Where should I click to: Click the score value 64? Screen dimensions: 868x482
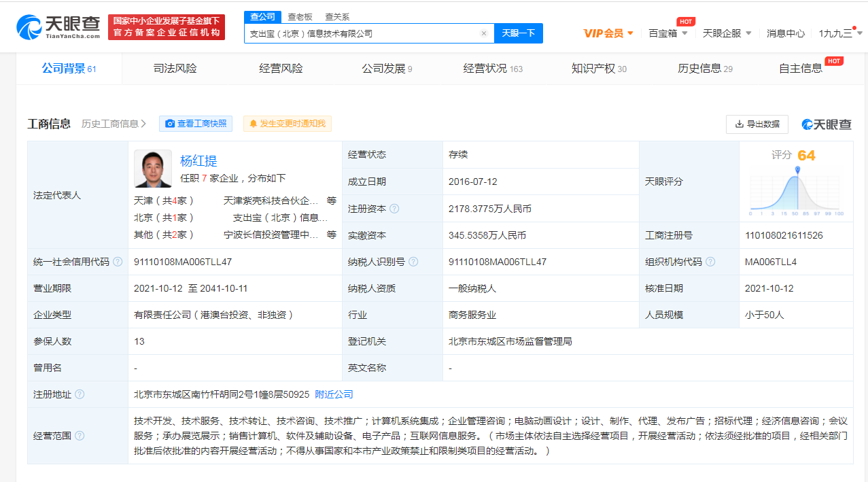(x=806, y=156)
